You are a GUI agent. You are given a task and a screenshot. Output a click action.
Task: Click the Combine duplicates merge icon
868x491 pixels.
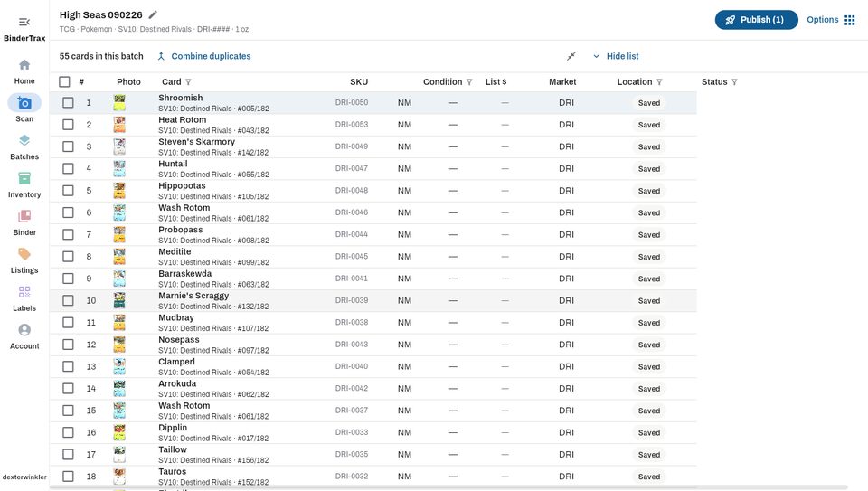click(x=161, y=56)
